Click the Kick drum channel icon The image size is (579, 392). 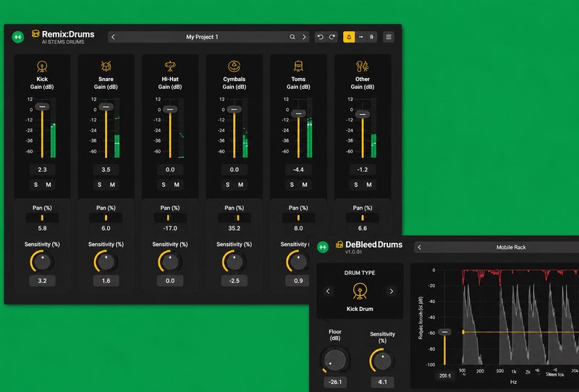(x=42, y=67)
